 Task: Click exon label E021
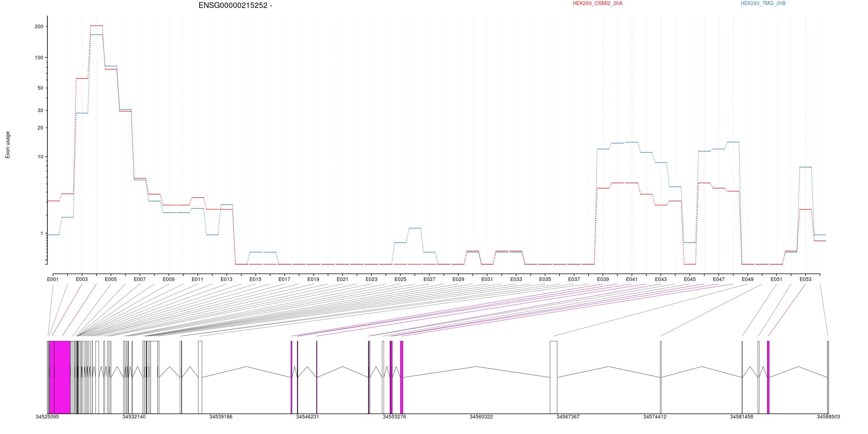coord(342,279)
